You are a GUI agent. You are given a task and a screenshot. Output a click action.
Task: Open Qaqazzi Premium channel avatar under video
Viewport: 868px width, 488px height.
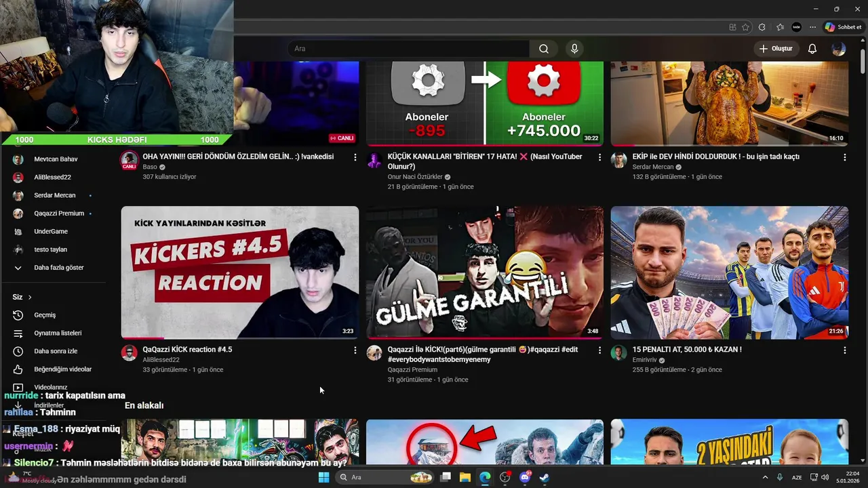[x=374, y=353]
